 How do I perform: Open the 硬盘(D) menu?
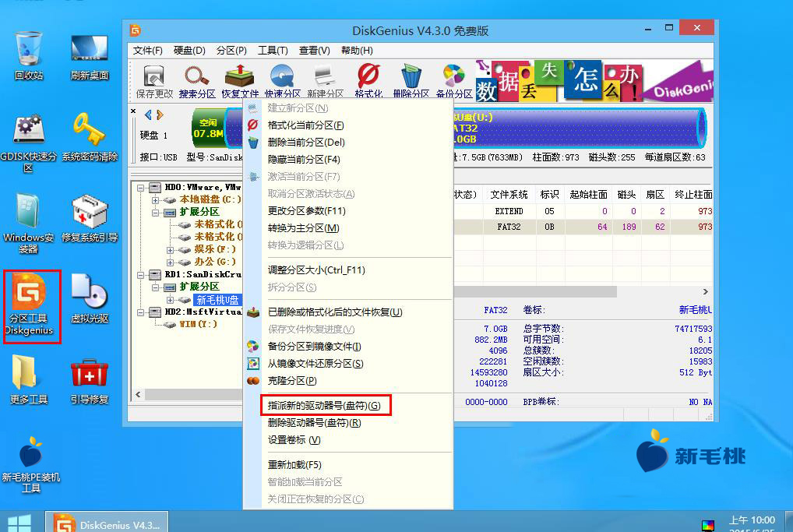point(189,51)
